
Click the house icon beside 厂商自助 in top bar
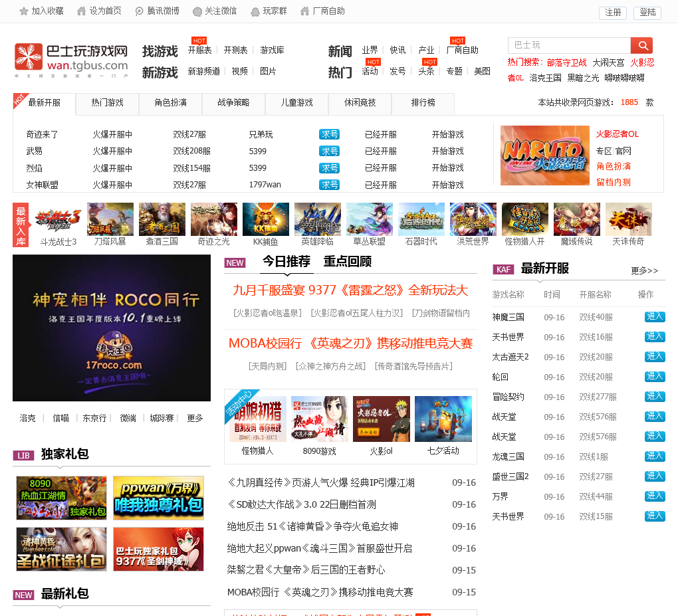click(x=305, y=11)
